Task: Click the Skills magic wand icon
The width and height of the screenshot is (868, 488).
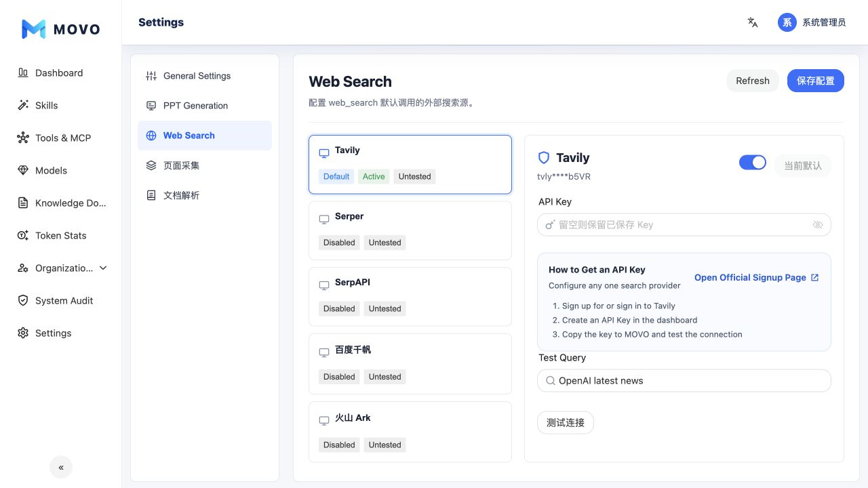Action: [x=23, y=105]
